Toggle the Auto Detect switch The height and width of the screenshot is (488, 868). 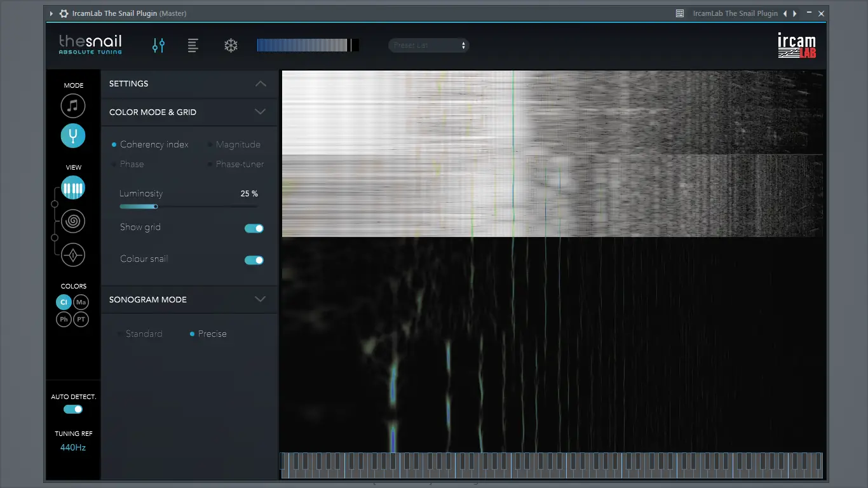(73, 409)
